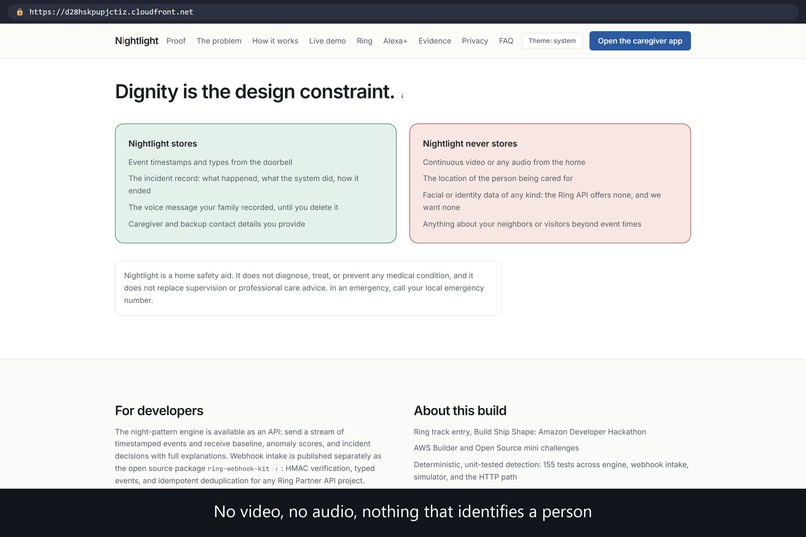Screen dimensions: 806x537
Task: Open the Live demo section
Action: point(327,41)
